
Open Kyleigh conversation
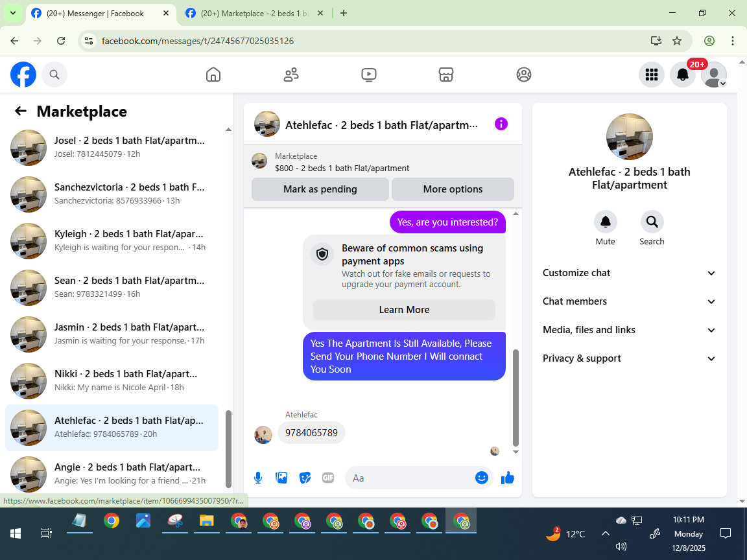(112, 240)
